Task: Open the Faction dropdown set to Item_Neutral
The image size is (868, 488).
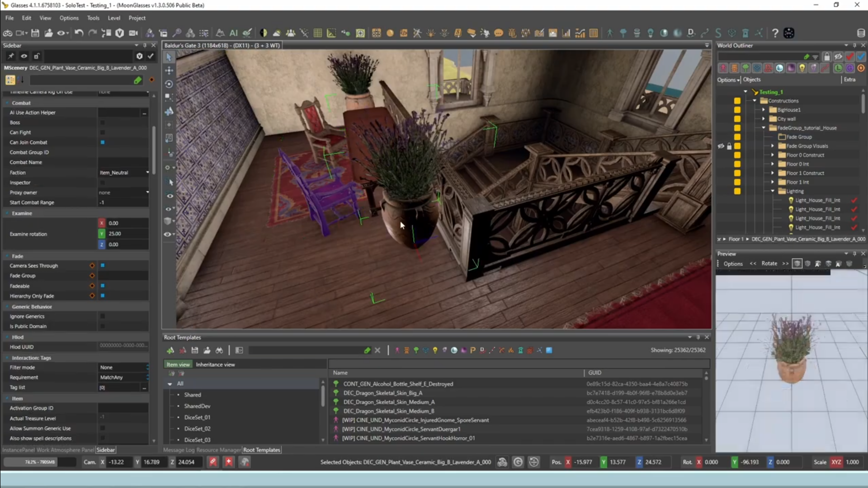Action: 123,172
